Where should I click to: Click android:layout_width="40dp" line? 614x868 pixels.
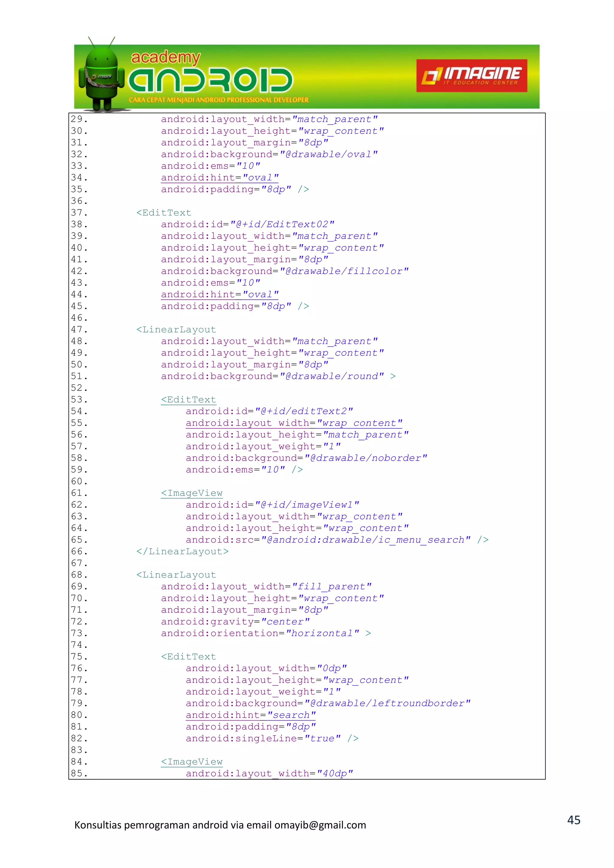pos(269,774)
